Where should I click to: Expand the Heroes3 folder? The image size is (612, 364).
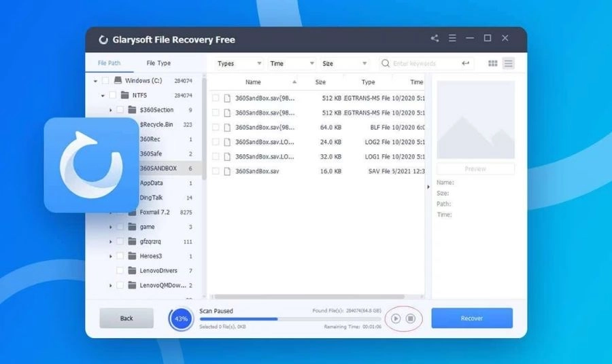click(110, 256)
